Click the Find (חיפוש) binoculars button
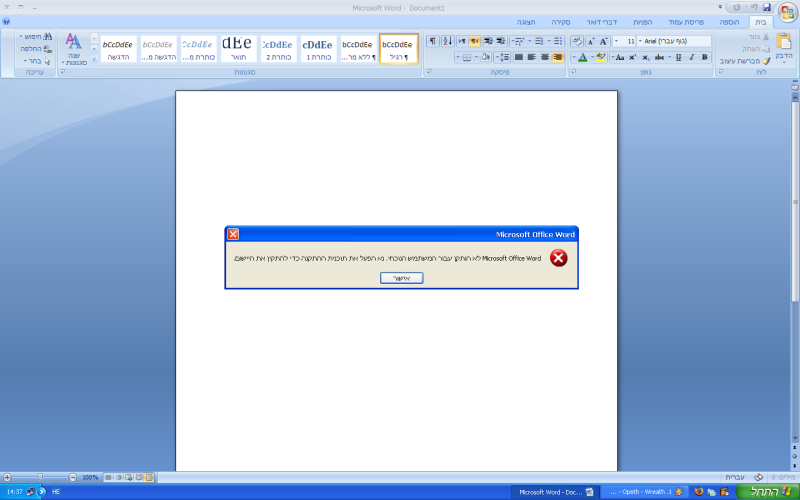 (x=36, y=37)
